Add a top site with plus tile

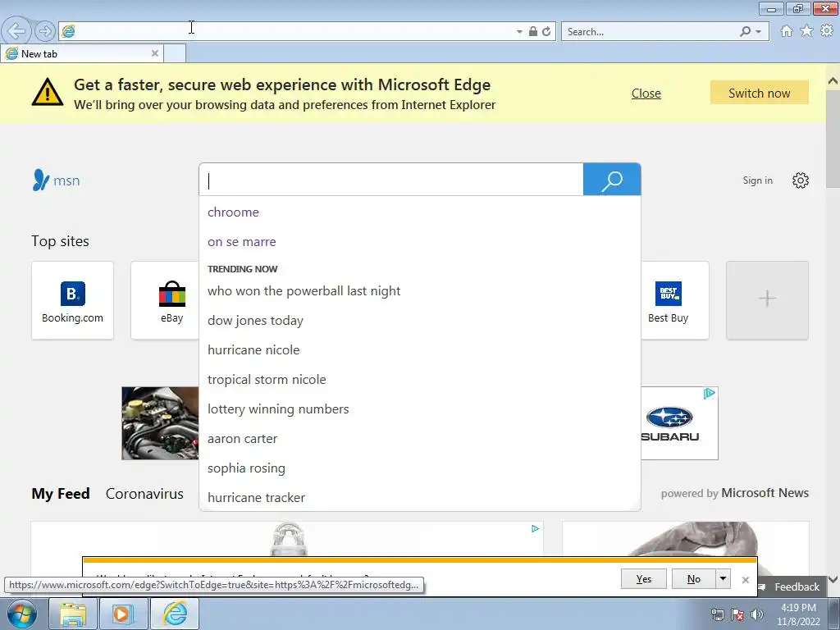click(x=767, y=300)
